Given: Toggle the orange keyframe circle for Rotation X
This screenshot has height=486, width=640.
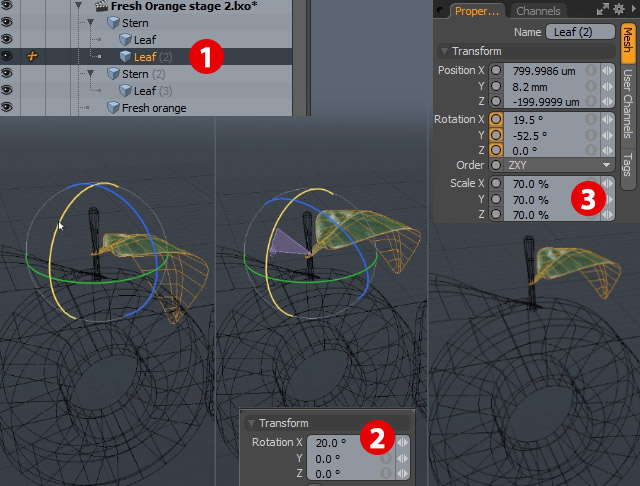Looking at the screenshot, I should coord(496,119).
